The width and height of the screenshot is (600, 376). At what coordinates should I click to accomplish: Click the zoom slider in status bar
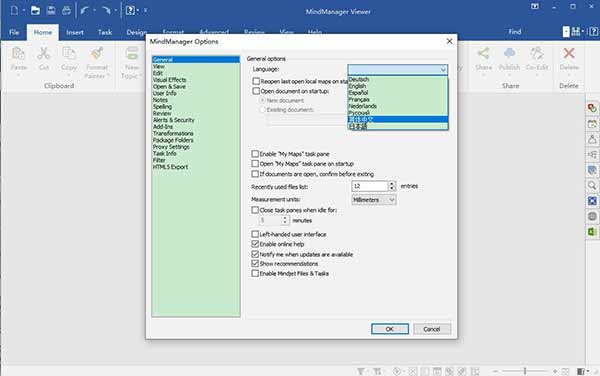pyautogui.click(x=525, y=371)
